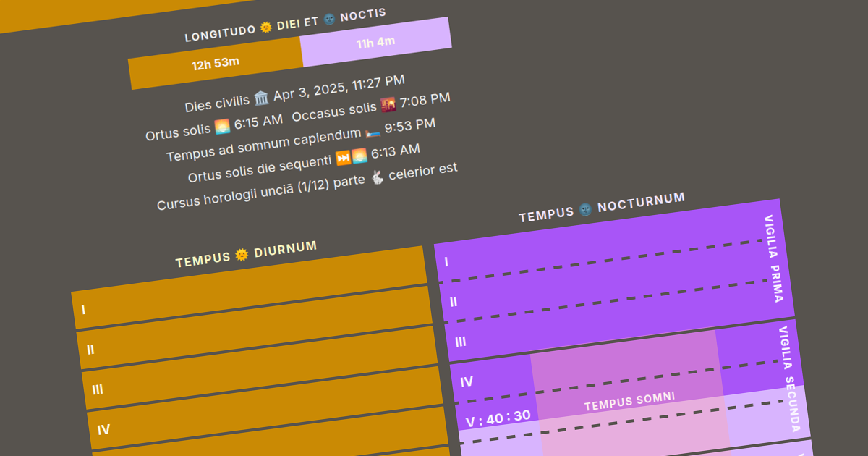Click the building icon next to Dies civilis
The image size is (868, 456).
tap(261, 99)
